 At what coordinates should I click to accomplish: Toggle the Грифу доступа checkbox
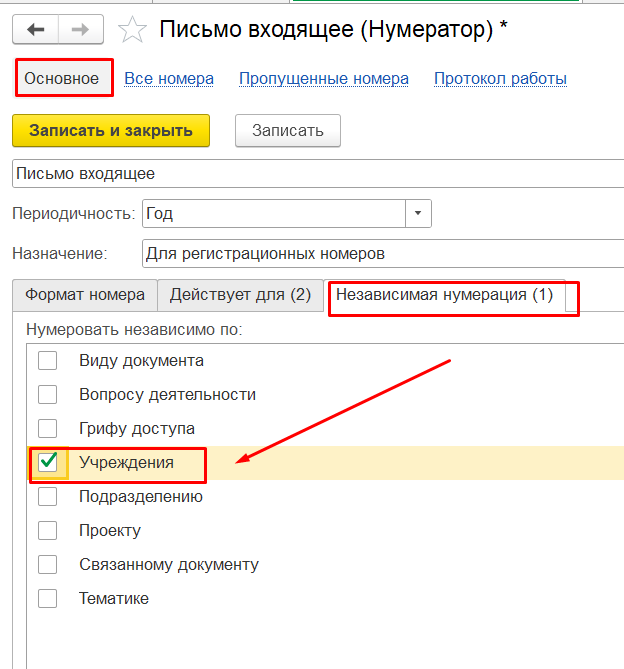point(47,428)
